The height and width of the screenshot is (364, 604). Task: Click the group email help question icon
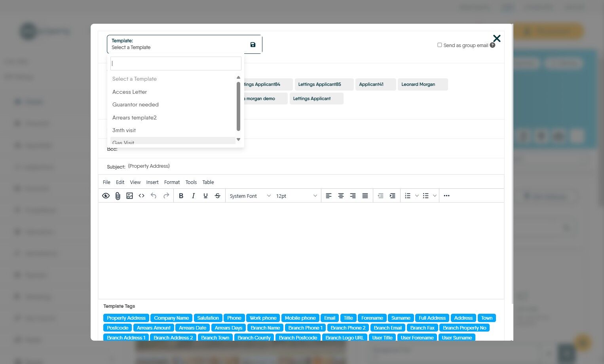coord(492,45)
